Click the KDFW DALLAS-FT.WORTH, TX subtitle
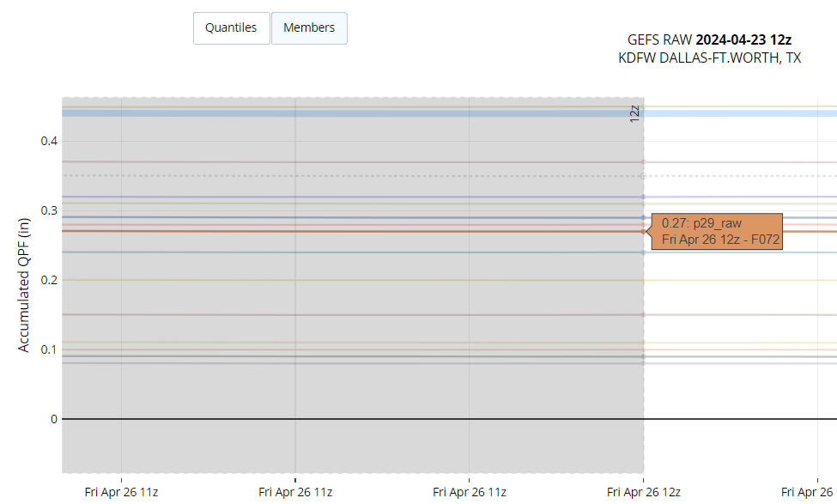The image size is (837, 504). pos(709,58)
